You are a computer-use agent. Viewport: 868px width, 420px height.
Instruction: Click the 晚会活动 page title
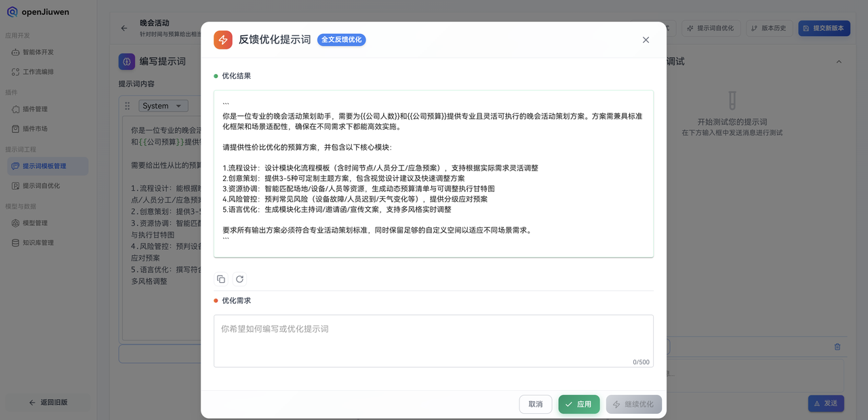tap(155, 23)
